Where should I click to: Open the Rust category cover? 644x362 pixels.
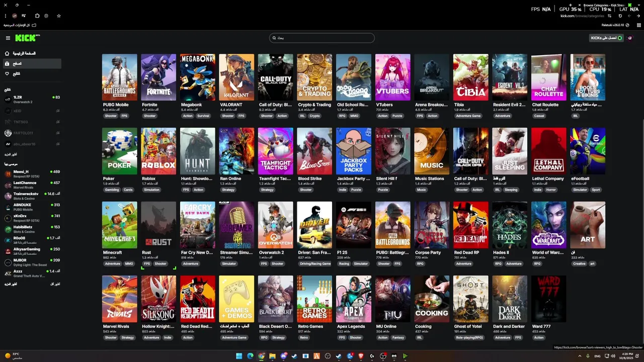(x=158, y=225)
